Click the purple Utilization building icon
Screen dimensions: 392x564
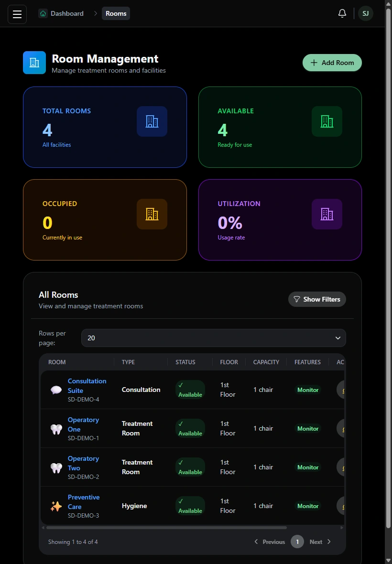[327, 214]
